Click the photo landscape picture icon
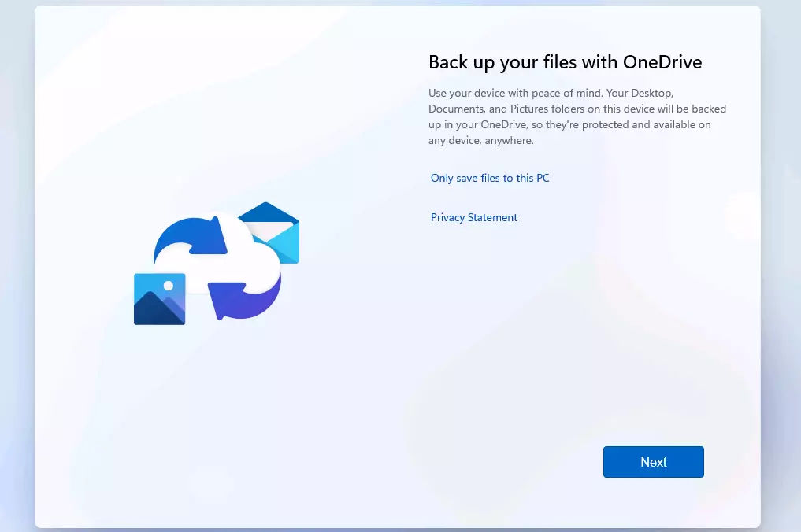Image resolution: width=801 pixels, height=532 pixels. coord(160,299)
